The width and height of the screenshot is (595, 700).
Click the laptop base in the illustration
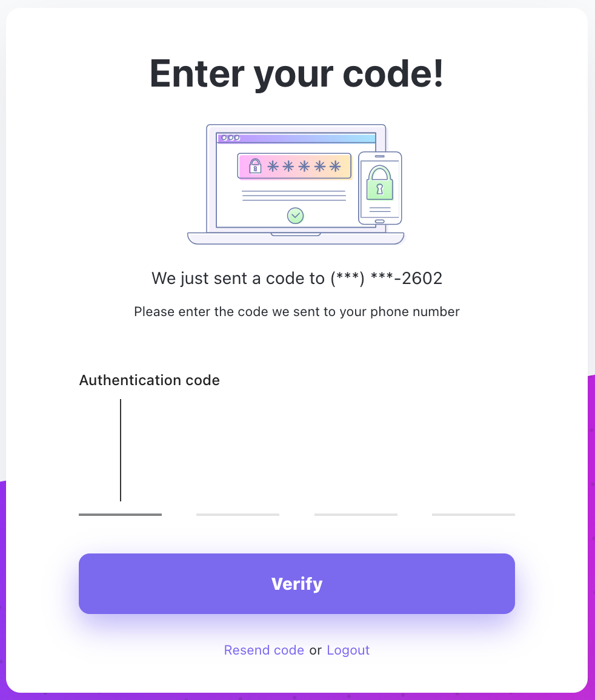(x=296, y=238)
